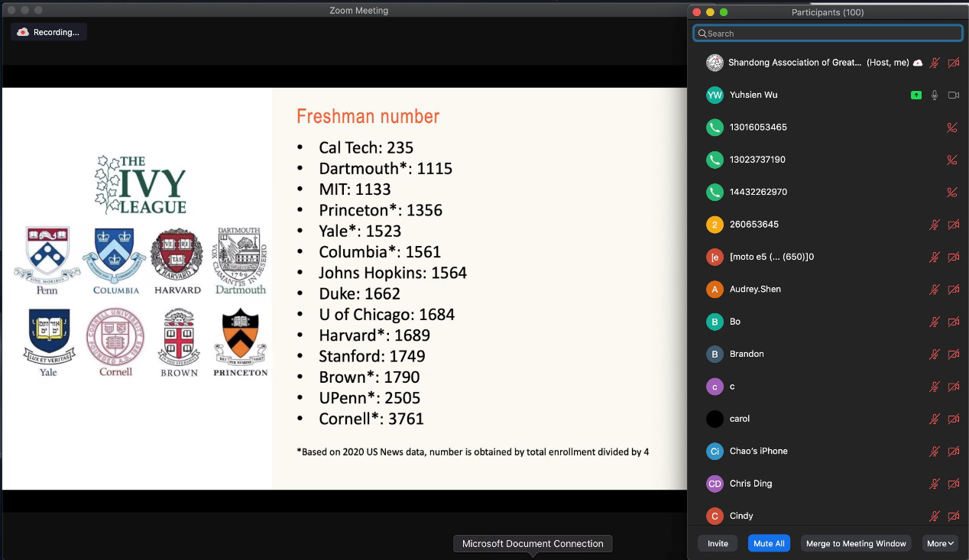Click phone icon for 13016053465
Screen dimensions: 969x560
point(715,128)
